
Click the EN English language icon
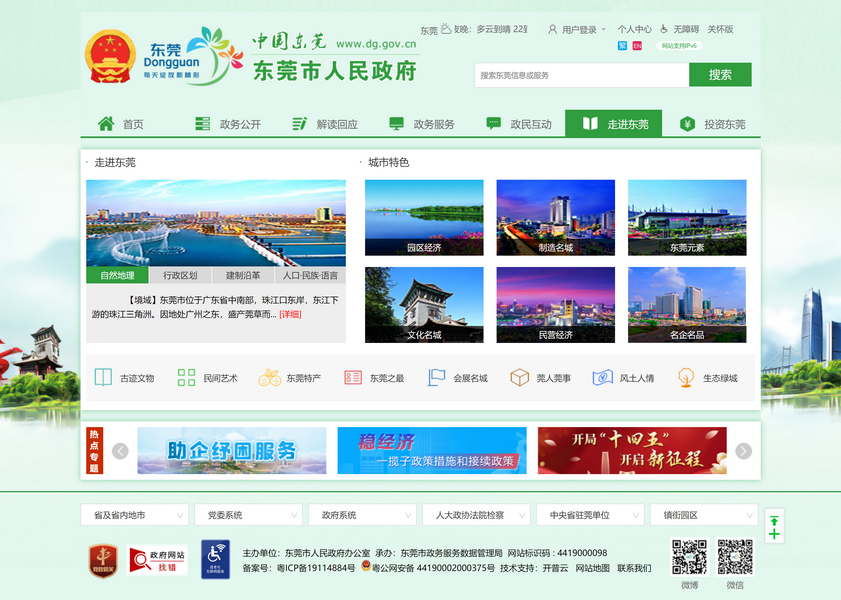[x=637, y=46]
